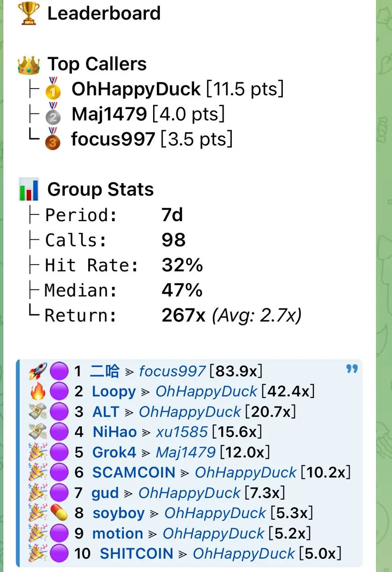This screenshot has width=392, height=572.
Task: Open xu1585 caller profile link
Action: (x=182, y=432)
